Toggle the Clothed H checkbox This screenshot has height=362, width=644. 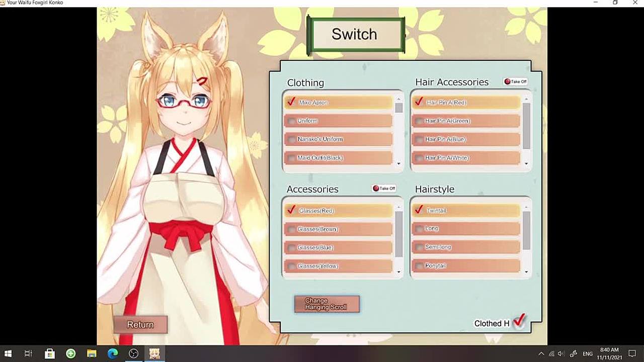(519, 322)
